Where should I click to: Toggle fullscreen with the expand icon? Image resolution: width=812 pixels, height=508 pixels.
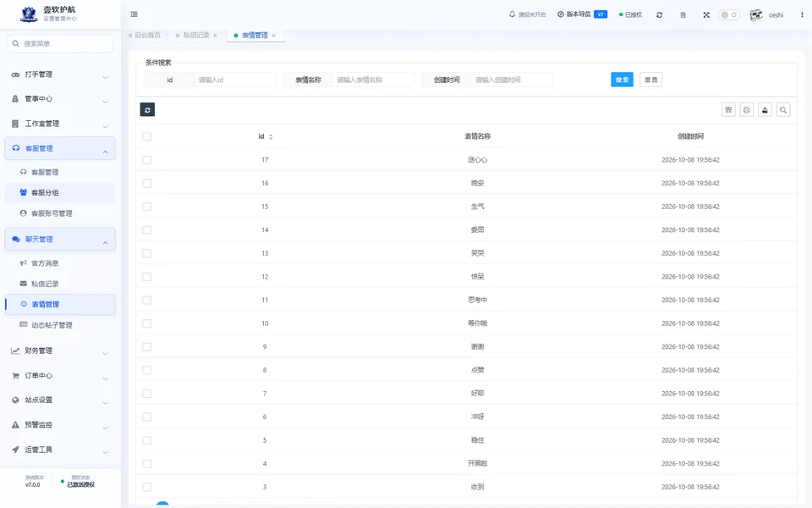706,15
